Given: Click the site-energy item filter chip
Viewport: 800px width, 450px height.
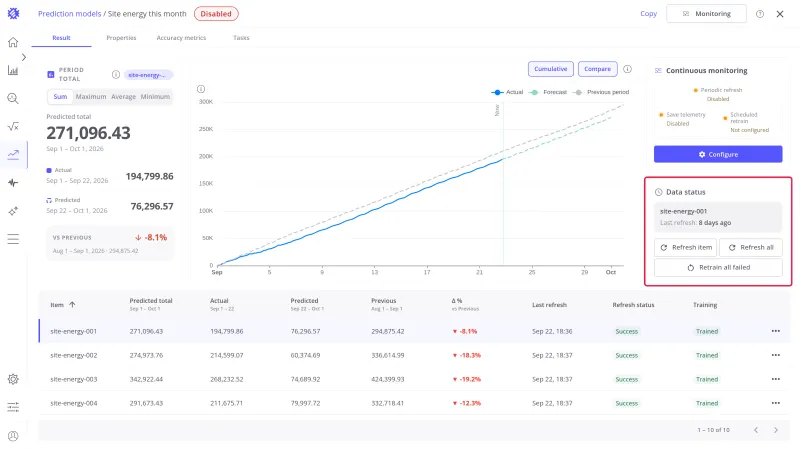Looking at the screenshot, I should (147, 75).
